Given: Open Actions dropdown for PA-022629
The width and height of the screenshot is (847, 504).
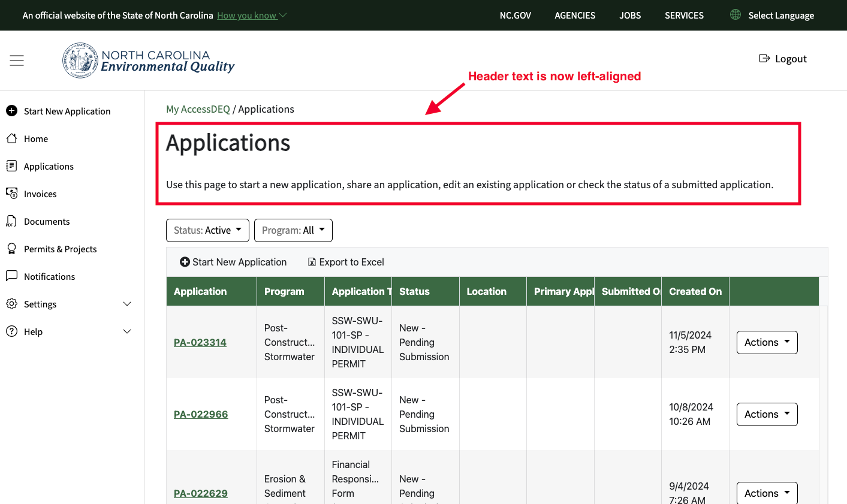Looking at the screenshot, I should tap(767, 493).
